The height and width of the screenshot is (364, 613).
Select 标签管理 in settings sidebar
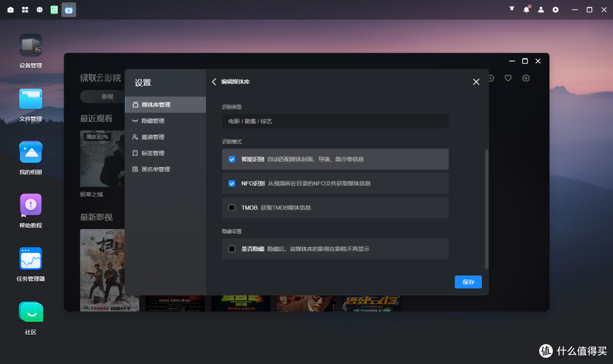tap(165, 153)
